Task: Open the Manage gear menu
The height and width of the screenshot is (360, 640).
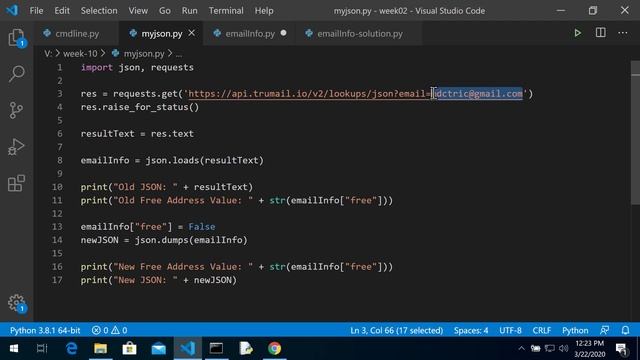Action: tap(16, 303)
